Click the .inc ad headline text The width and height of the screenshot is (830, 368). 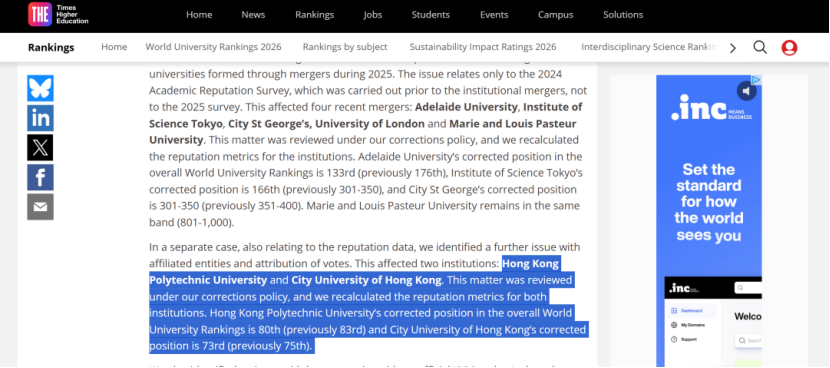point(709,202)
